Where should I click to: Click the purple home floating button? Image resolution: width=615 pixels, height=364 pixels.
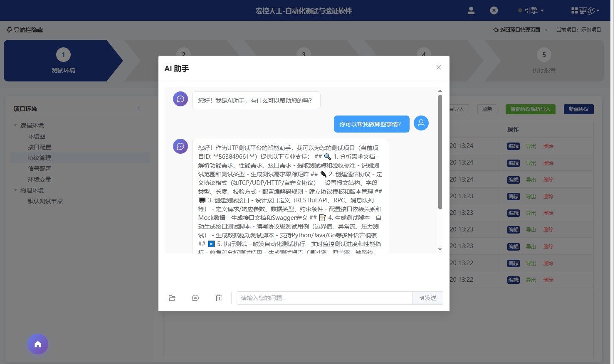point(38,344)
